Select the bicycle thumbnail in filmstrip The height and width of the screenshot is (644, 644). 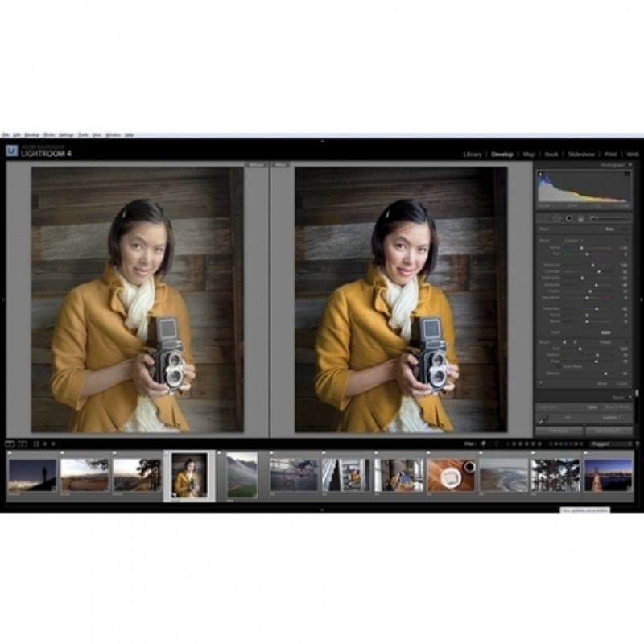(x=294, y=476)
